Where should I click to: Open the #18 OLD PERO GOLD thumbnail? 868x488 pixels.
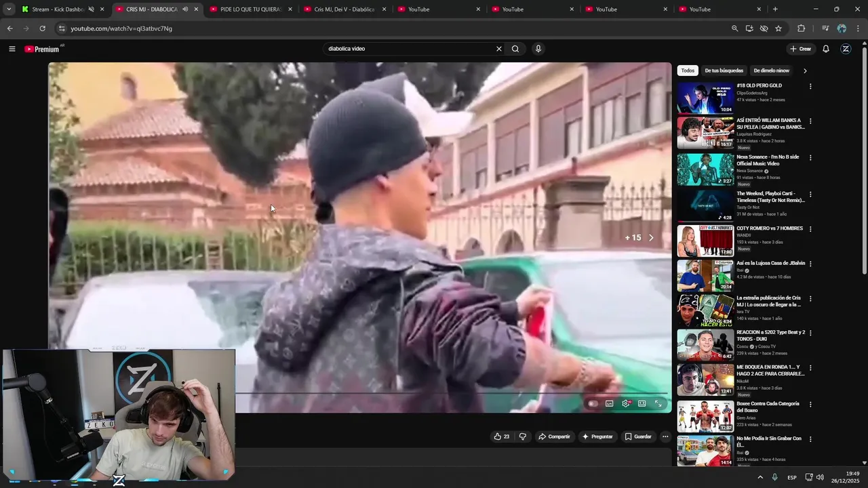pos(705,98)
